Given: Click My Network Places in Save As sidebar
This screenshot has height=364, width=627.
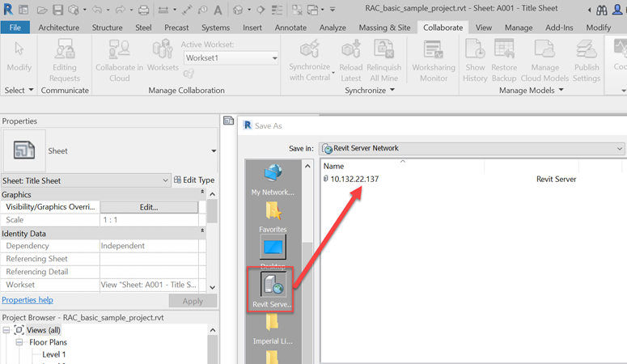Looking at the screenshot, I should pos(273,180).
